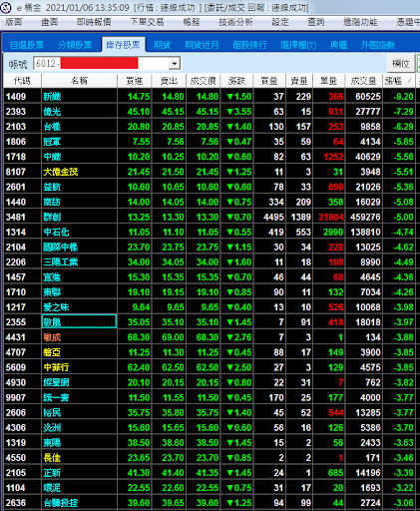The image size is (420, 511).
Task: Sort by the 名稱 column header
Action: [x=79, y=81]
